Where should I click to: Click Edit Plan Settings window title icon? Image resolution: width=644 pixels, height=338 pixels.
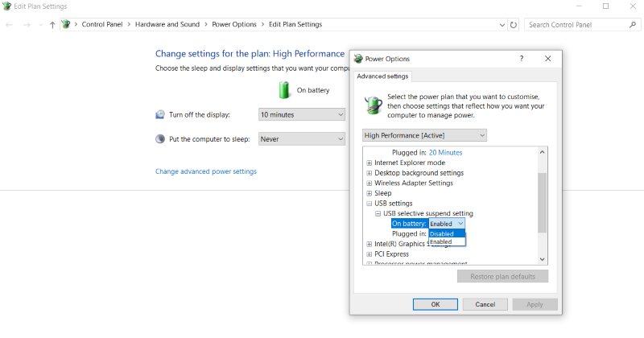(x=6, y=6)
